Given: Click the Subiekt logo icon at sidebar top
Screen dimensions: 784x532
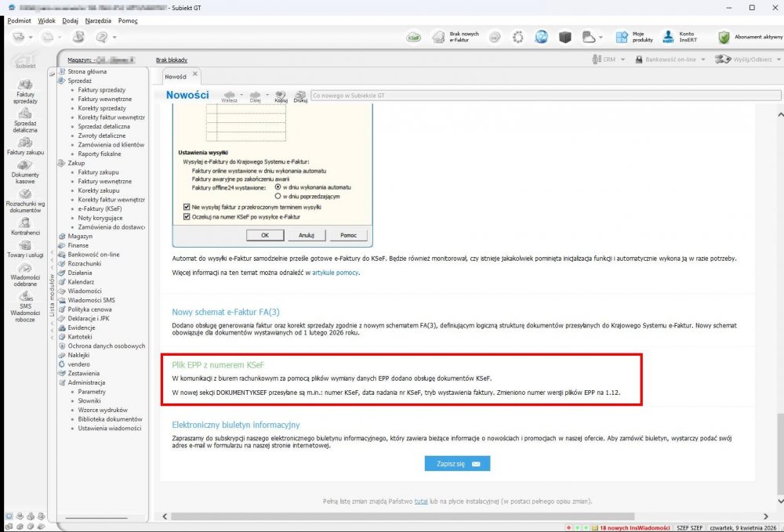Looking at the screenshot, I should pyautogui.click(x=25, y=60).
